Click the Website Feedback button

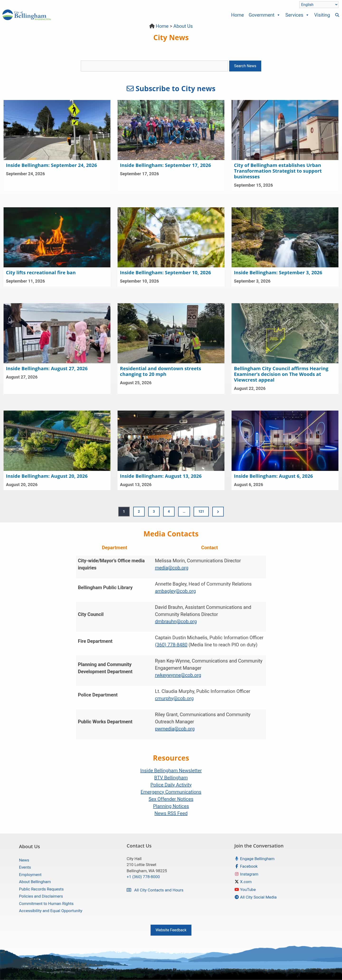coord(171,930)
